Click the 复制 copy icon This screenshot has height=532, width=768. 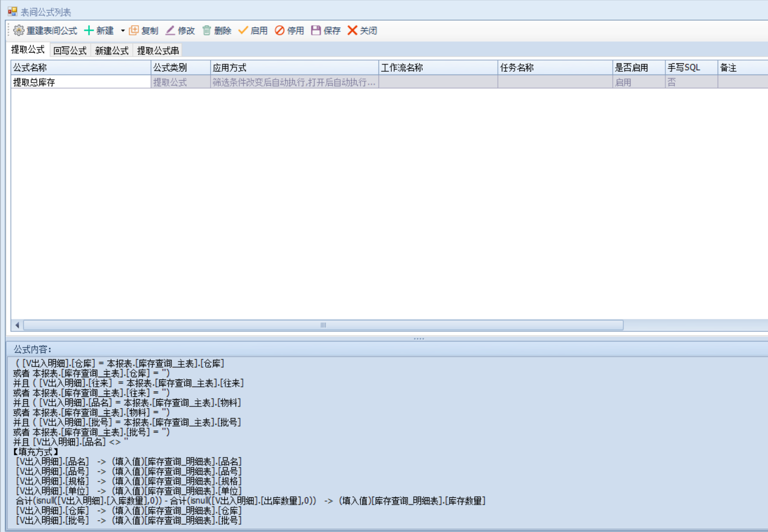coord(134,30)
